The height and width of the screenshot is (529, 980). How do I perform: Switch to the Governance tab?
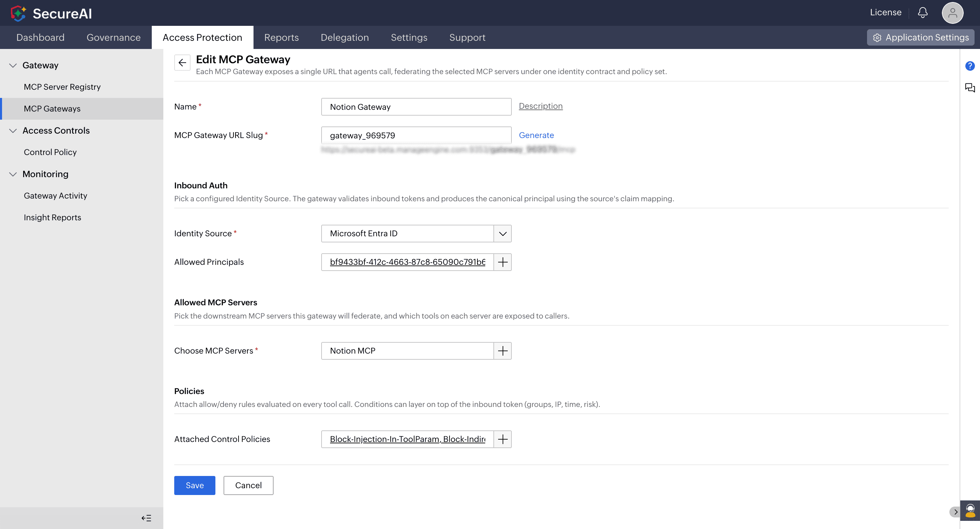113,37
